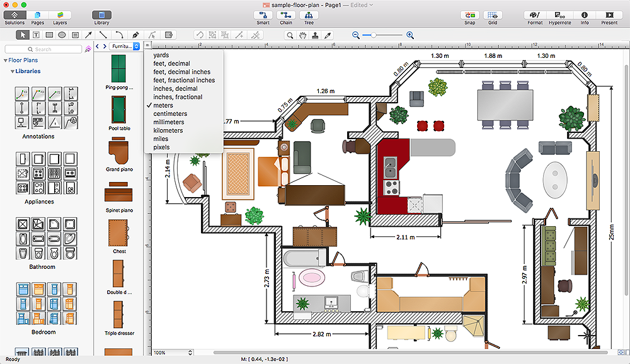
Task: Select 'feet, decimal inches' unit option
Action: point(181,72)
